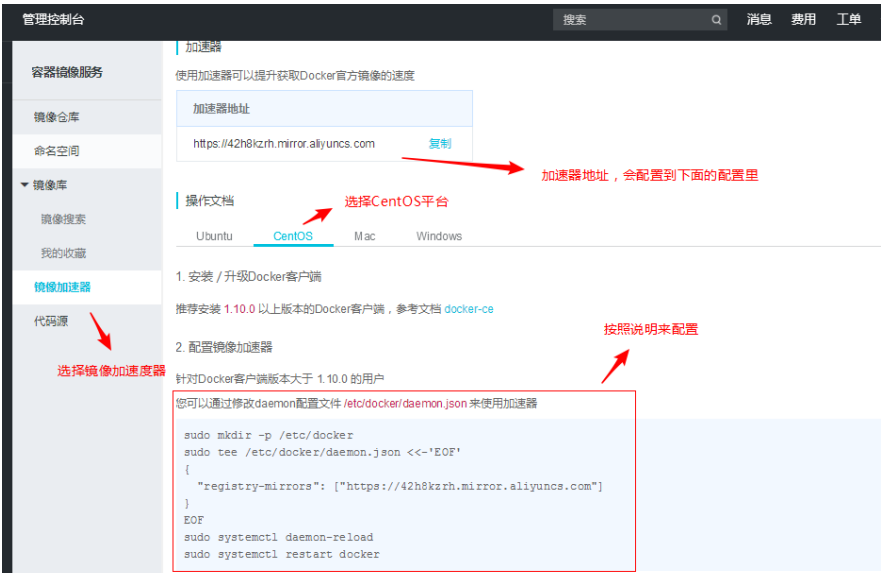Screen dimensions: 885x573
Task: Click the accelerator URL https://42h8kzrh.mirror.aliyuncs.com
Action: coord(284,143)
